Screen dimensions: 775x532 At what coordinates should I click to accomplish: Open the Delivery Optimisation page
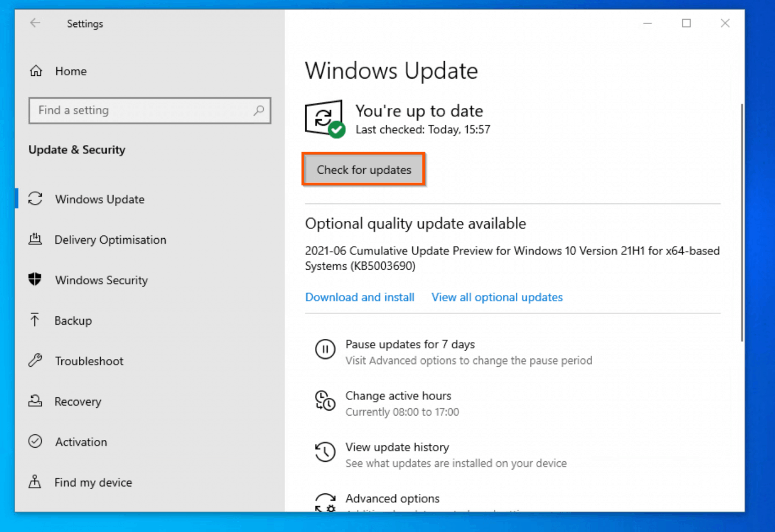(x=110, y=240)
